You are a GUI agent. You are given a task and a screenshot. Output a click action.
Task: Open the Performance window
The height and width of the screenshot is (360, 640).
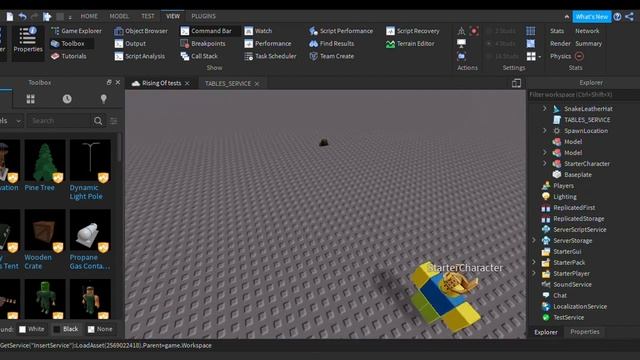coord(268,43)
